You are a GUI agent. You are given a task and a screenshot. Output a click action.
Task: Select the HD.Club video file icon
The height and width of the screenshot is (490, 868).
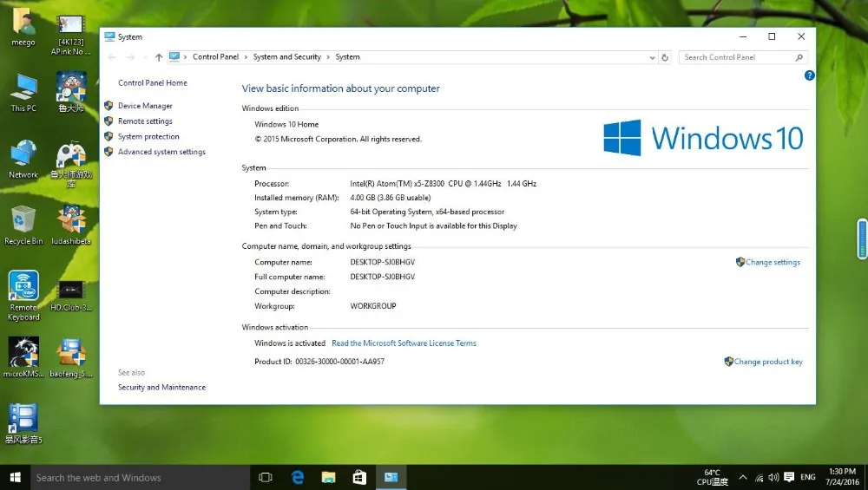tap(71, 296)
